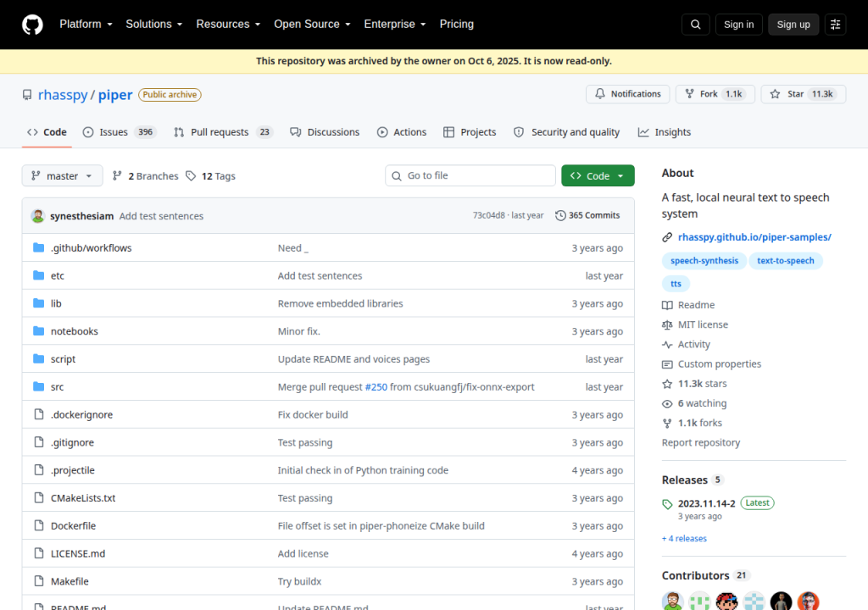
Task: Focus the Go to file search field
Action: [x=470, y=176]
